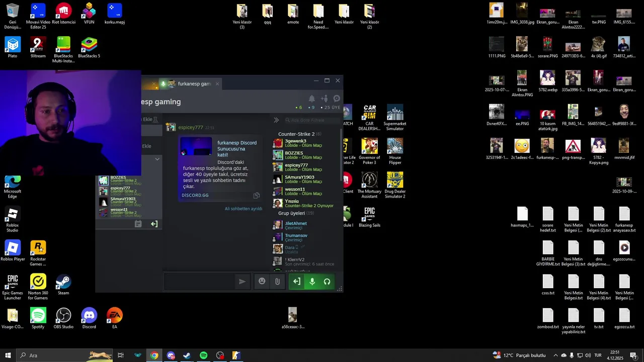
Task: Attach a file with the paperclip icon
Action: [x=277, y=282]
